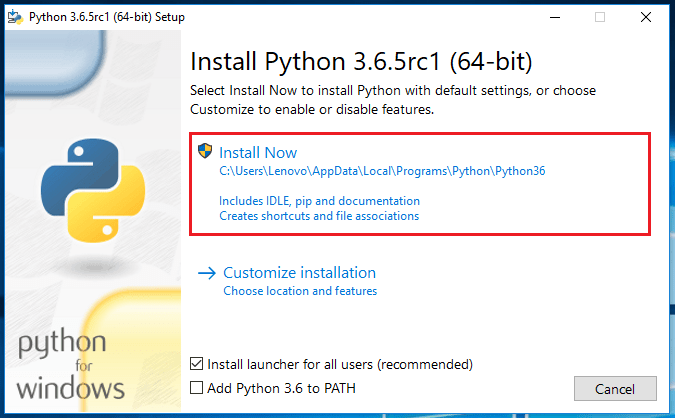Screen dimensions: 675x418
Task: Click the UAC shield icon beside Install Now
Action: coord(206,152)
